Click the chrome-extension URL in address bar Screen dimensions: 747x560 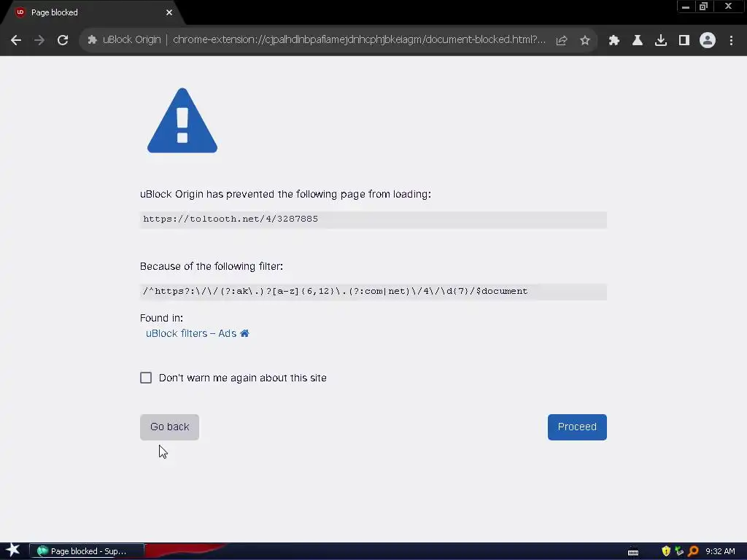[359, 39]
